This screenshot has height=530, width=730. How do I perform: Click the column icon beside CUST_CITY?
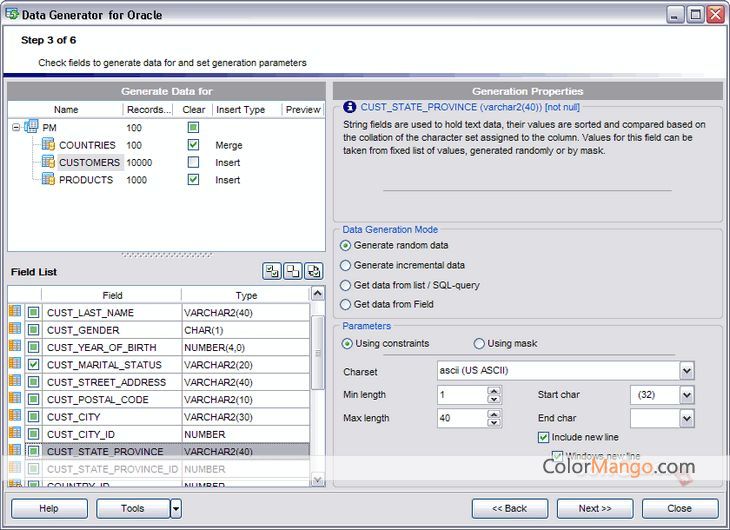pos(15,415)
